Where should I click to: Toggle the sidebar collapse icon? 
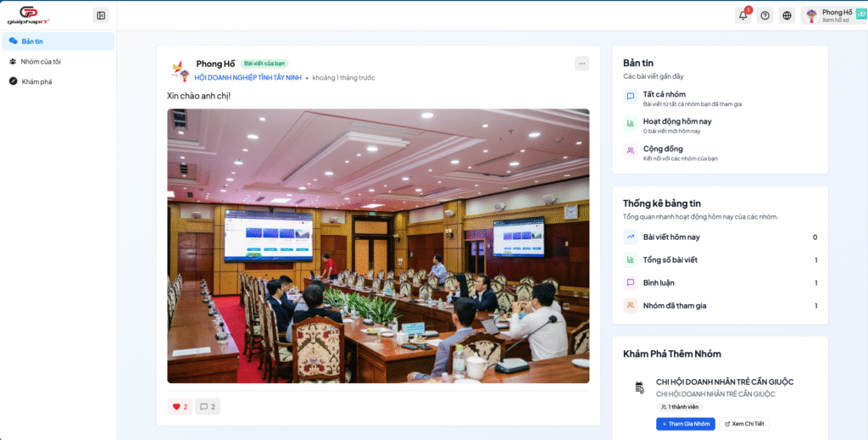point(101,15)
